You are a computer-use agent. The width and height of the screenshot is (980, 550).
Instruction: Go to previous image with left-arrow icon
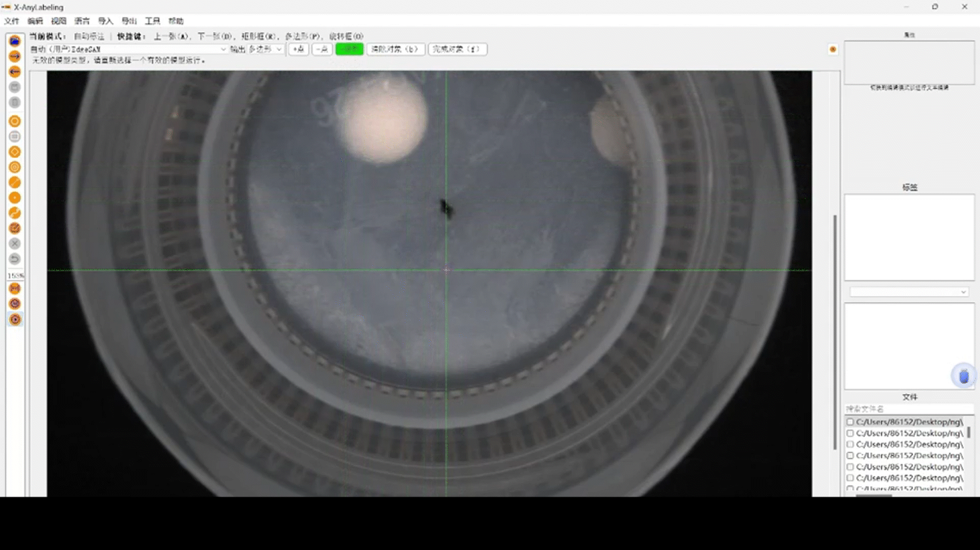pyautogui.click(x=15, y=71)
